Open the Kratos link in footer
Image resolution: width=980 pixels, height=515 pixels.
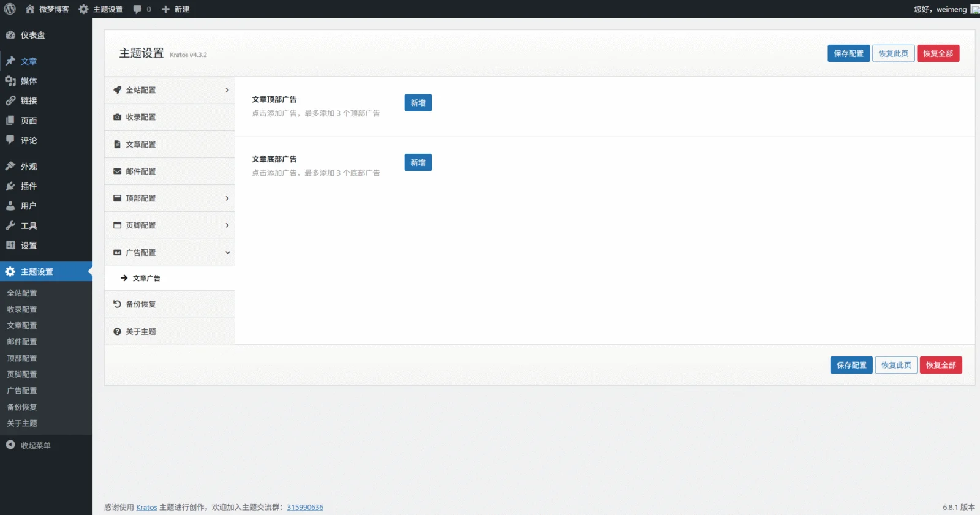point(146,507)
